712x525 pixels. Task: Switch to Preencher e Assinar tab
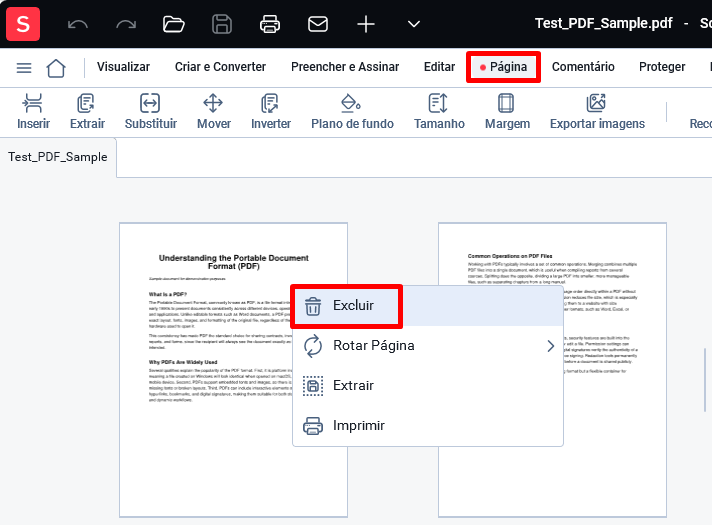pyautogui.click(x=345, y=67)
